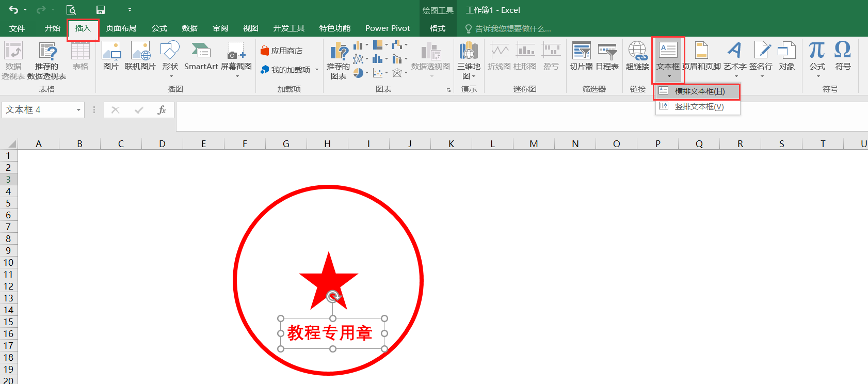
Task: Insert an 对象 object
Action: coord(787,56)
